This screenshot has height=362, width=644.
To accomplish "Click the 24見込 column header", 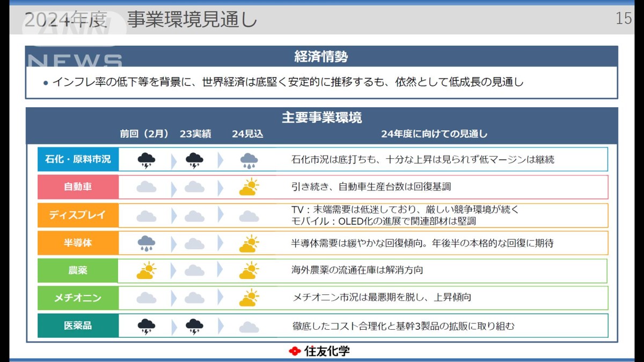I will pyautogui.click(x=247, y=134).
